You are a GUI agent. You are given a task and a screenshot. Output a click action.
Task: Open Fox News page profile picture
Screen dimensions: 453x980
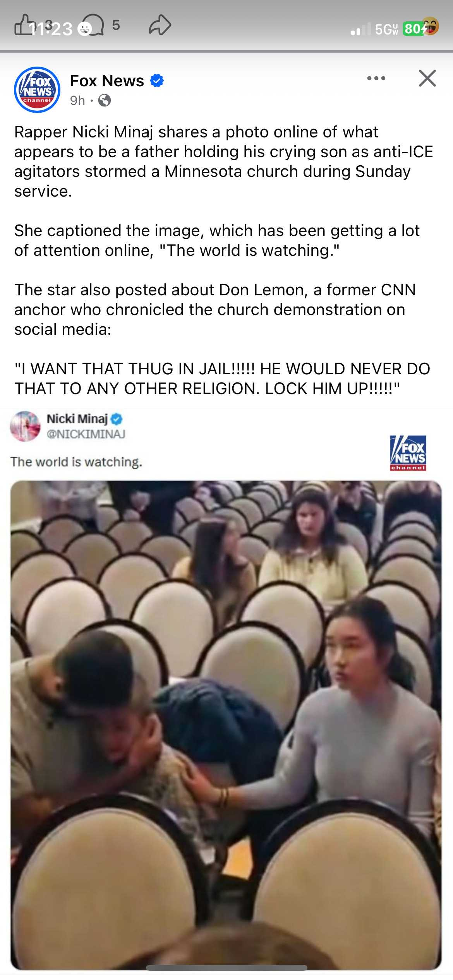click(37, 90)
